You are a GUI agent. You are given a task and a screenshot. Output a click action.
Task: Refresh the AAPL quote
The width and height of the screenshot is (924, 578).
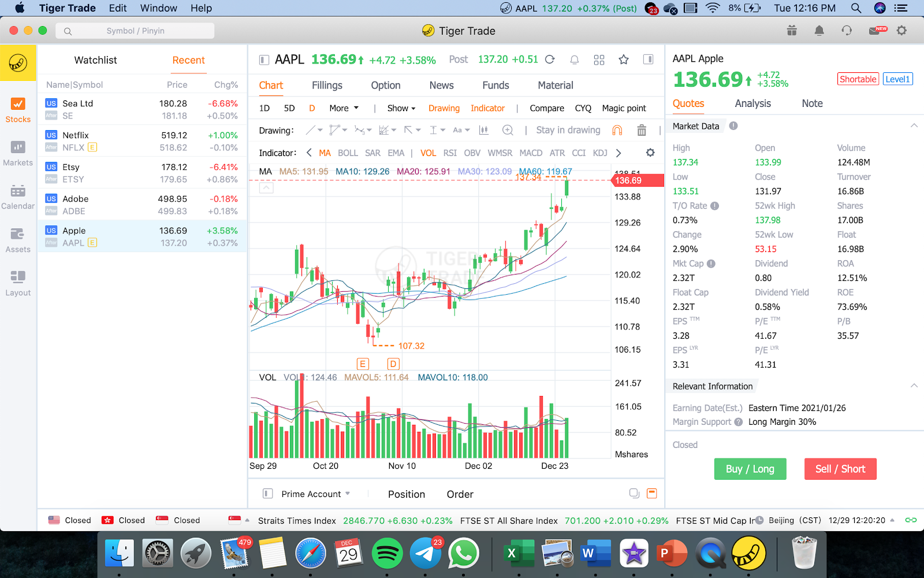tap(550, 60)
